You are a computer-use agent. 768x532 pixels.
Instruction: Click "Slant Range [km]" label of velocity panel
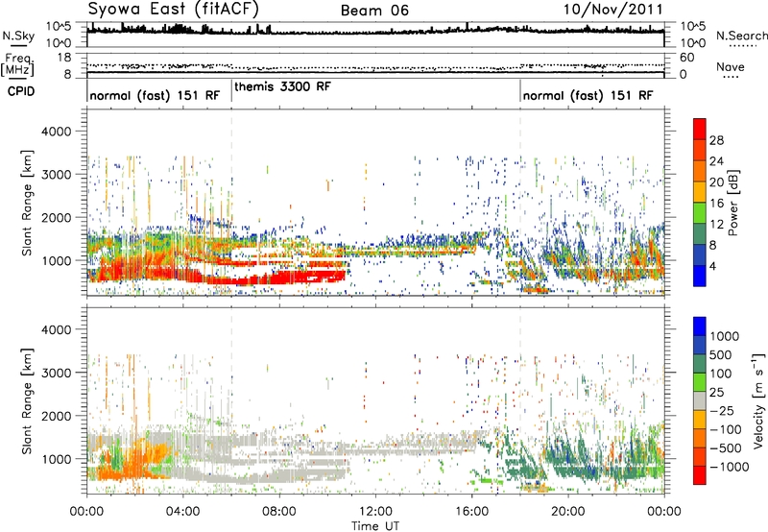click(28, 400)
